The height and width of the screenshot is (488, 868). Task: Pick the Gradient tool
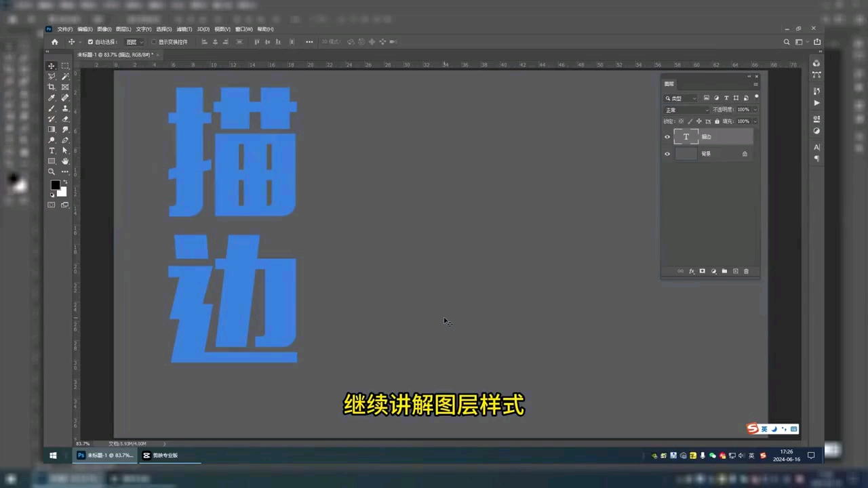pyautogui.click(x=52, y=127)
